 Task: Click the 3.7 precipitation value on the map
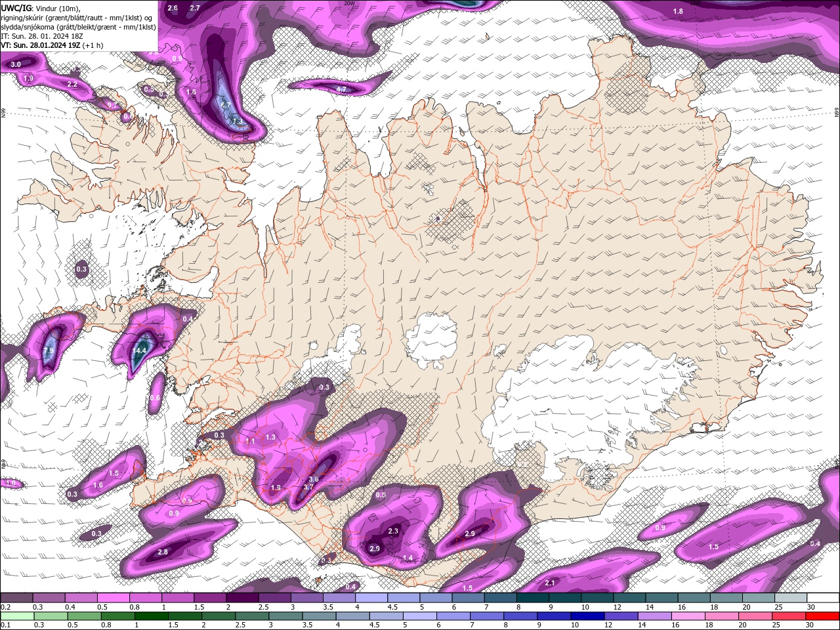click(x=309, y=488)
